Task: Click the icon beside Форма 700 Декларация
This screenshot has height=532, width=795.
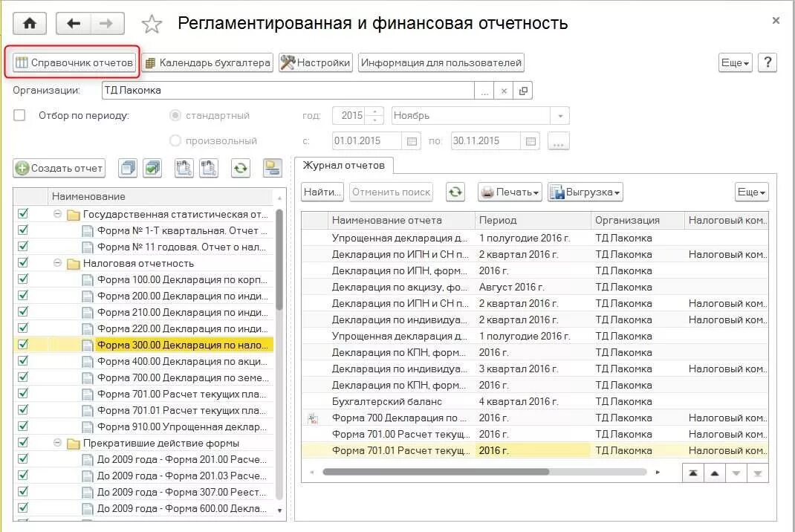Action: [x=313, y=418]
